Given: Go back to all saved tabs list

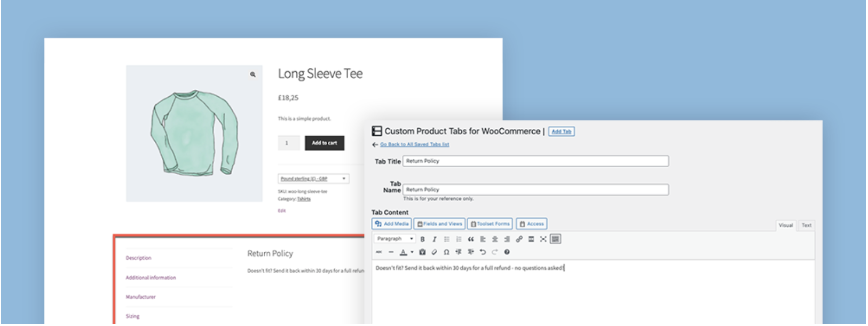Looking at the screenshot, I should (x=414, y=144).
